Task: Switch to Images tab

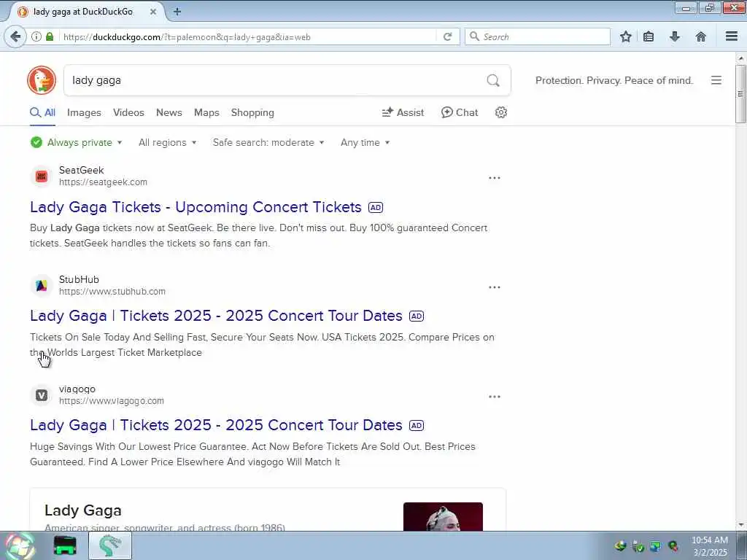Action: pos(85,113)
